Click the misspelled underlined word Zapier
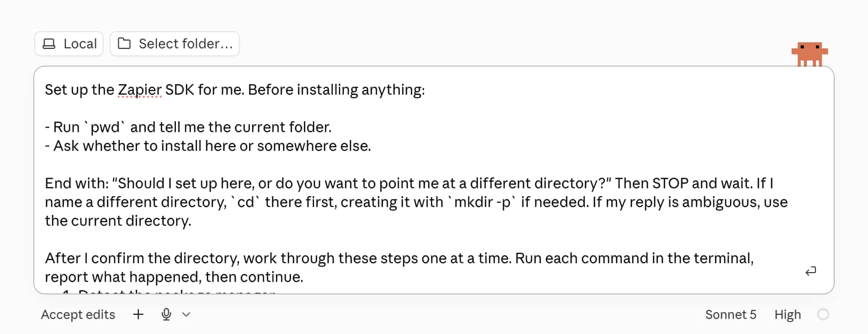 pos(139,90)
